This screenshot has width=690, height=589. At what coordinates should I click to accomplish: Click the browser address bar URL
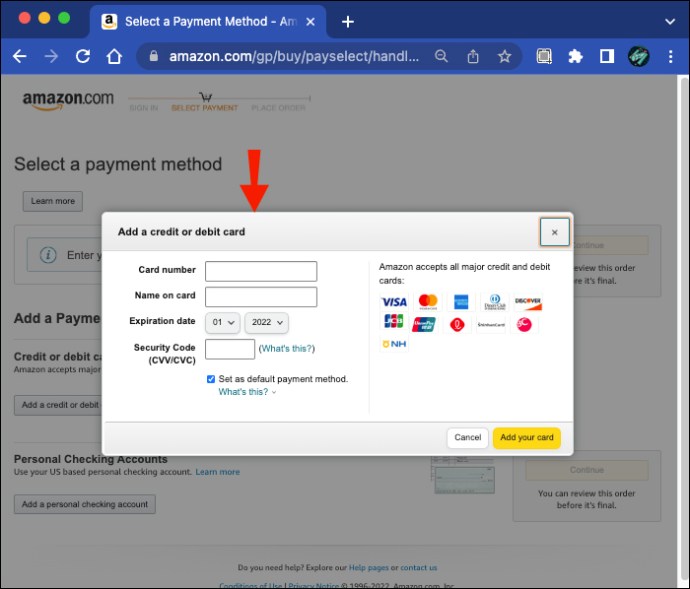click(294, 56)
